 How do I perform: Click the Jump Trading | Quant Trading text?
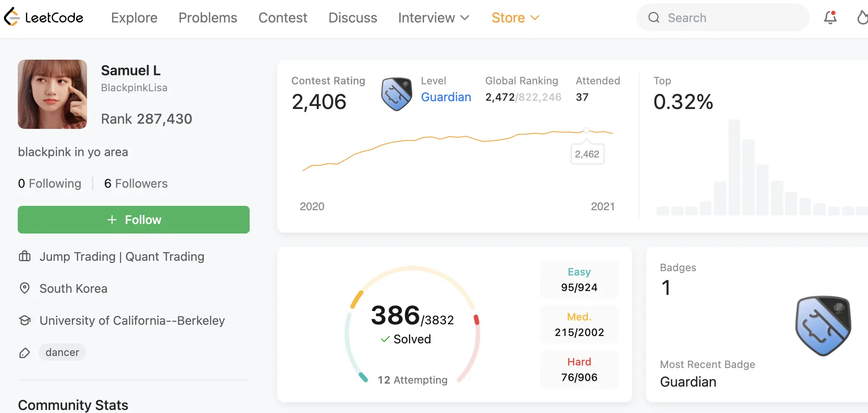[x=122, y=256]
